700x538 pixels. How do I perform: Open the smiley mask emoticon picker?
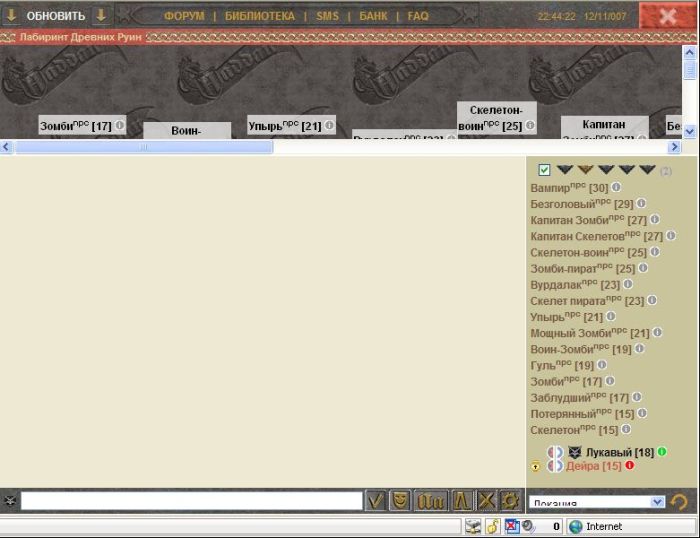click(x=400, y=500)
